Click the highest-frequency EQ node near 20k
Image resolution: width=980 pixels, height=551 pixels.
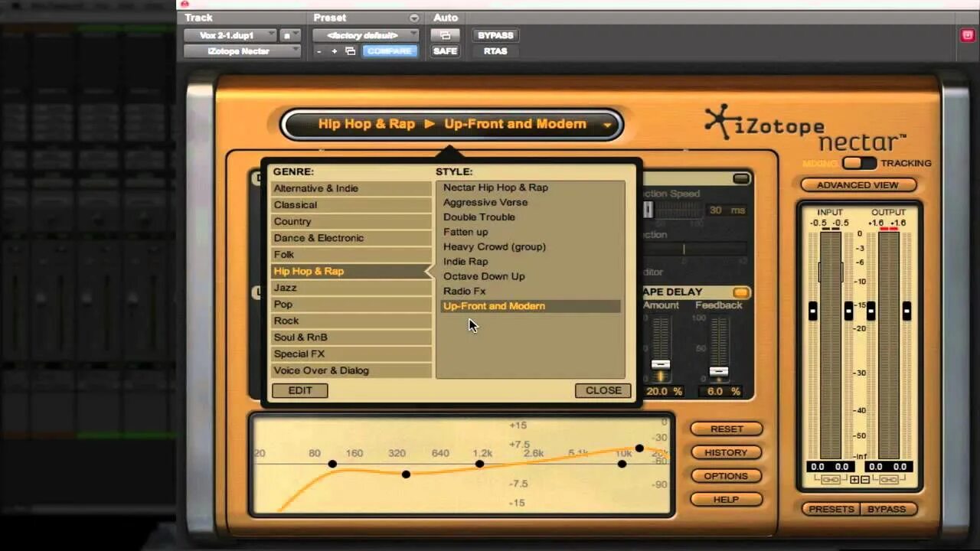tap(639, 448)
